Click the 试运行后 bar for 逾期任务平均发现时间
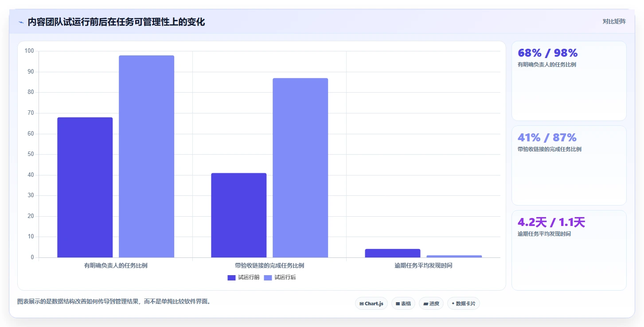This screenshot has height=327, width=644. point(454,256)
